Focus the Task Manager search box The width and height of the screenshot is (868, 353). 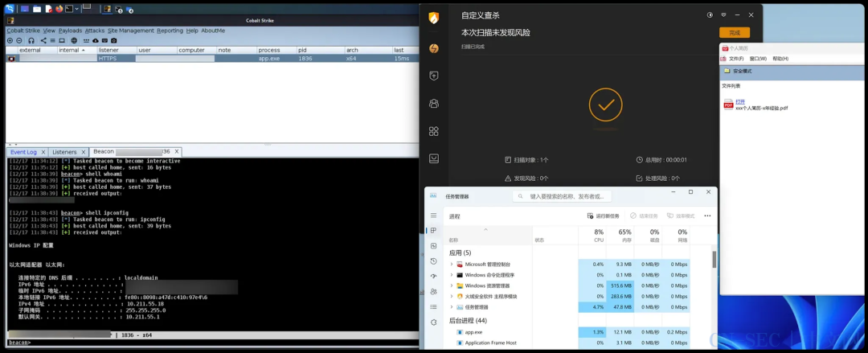point(562,196)
